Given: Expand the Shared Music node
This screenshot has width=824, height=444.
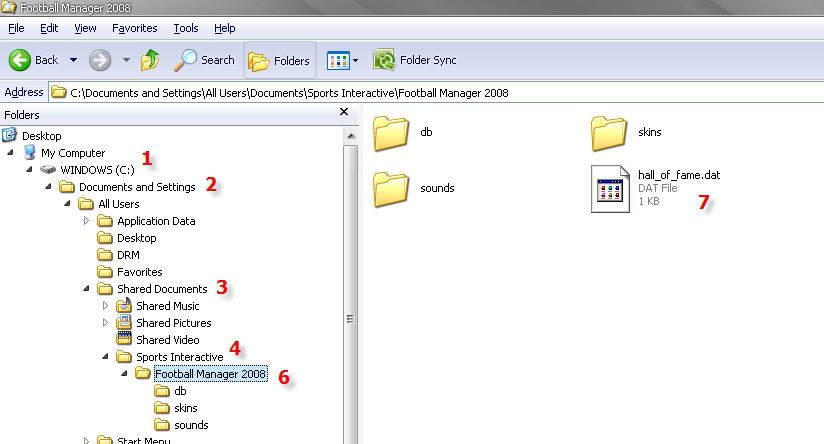Looking at the screenshot, I should [105, 305].
